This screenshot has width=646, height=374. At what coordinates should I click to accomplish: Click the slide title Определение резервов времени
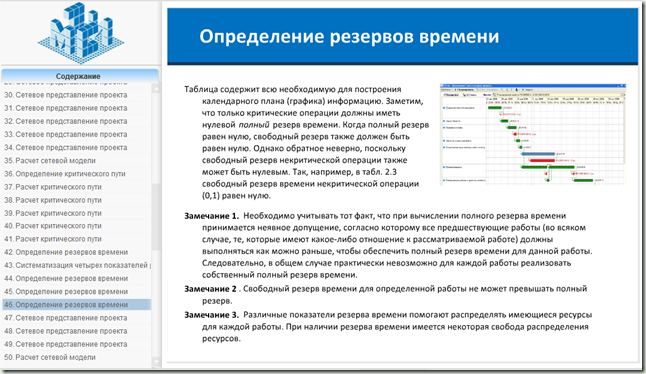coord(349,36)
